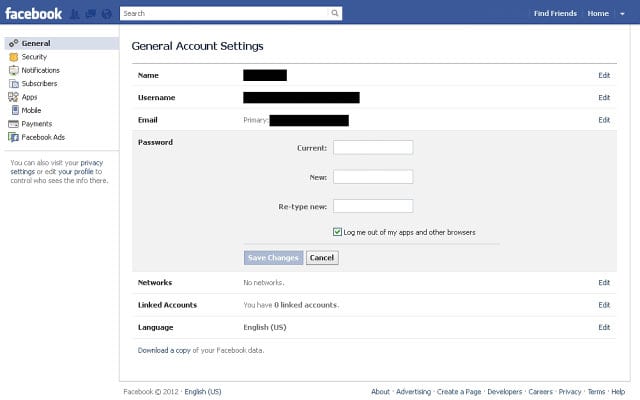The height and width of the screenshot is (400, 640).
Task: Focus the Re-type new password field
Action: pyautogui.click(x=373, y=206)
